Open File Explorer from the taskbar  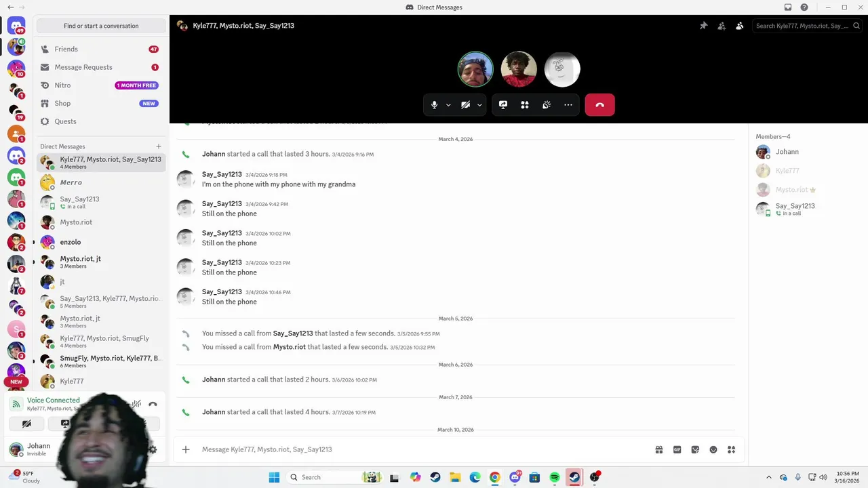455,477
